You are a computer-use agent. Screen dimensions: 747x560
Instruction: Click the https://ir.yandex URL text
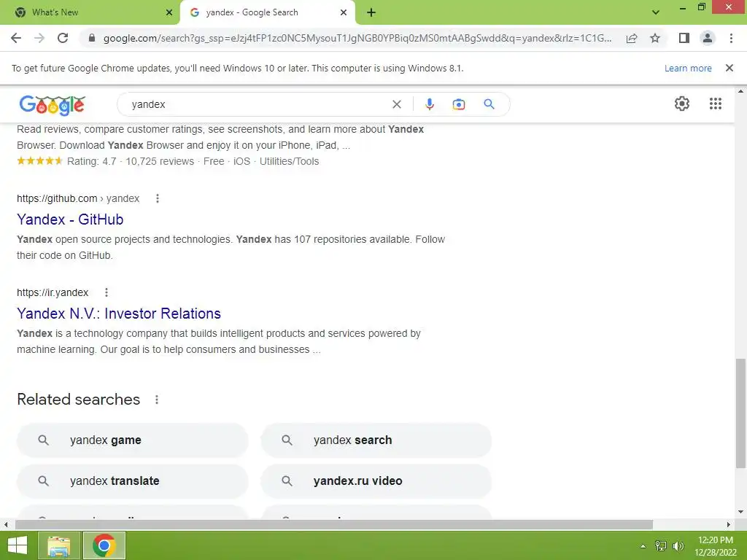(x=53, y=292)
